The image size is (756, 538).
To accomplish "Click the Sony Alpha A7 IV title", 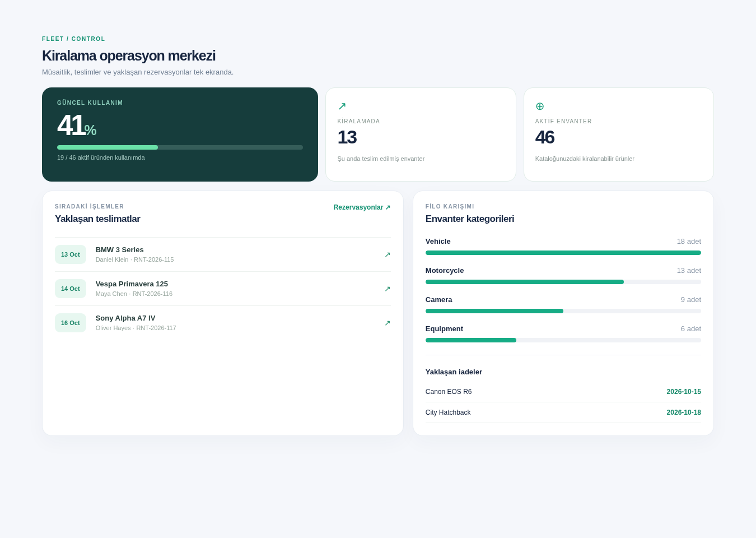I will (125, 318).
